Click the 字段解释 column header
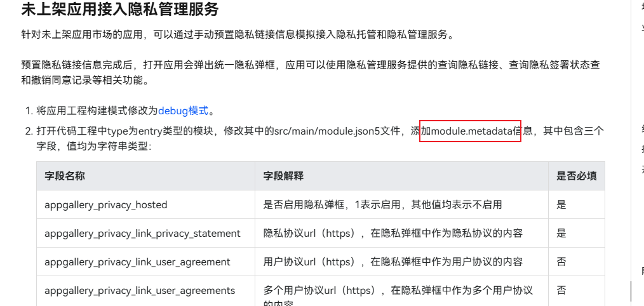Screen dimensions: 644x306 pyautogui.click(x=283, y=176)
